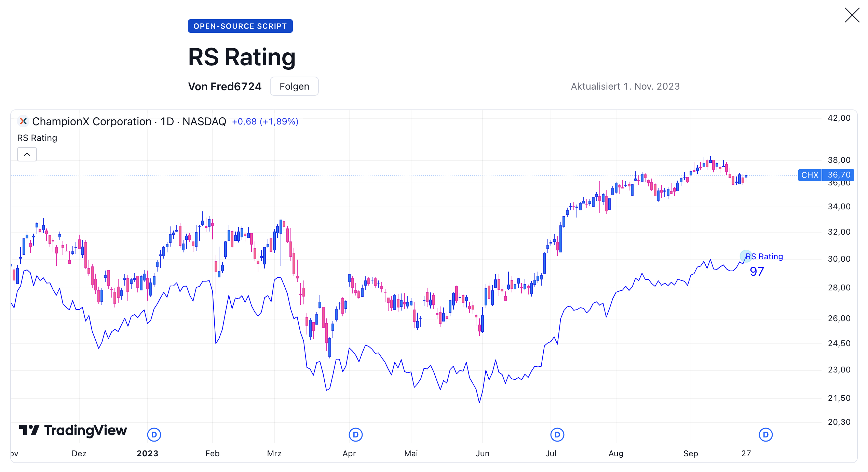Open the dividend marker near Apr

(x=355, y=435)
